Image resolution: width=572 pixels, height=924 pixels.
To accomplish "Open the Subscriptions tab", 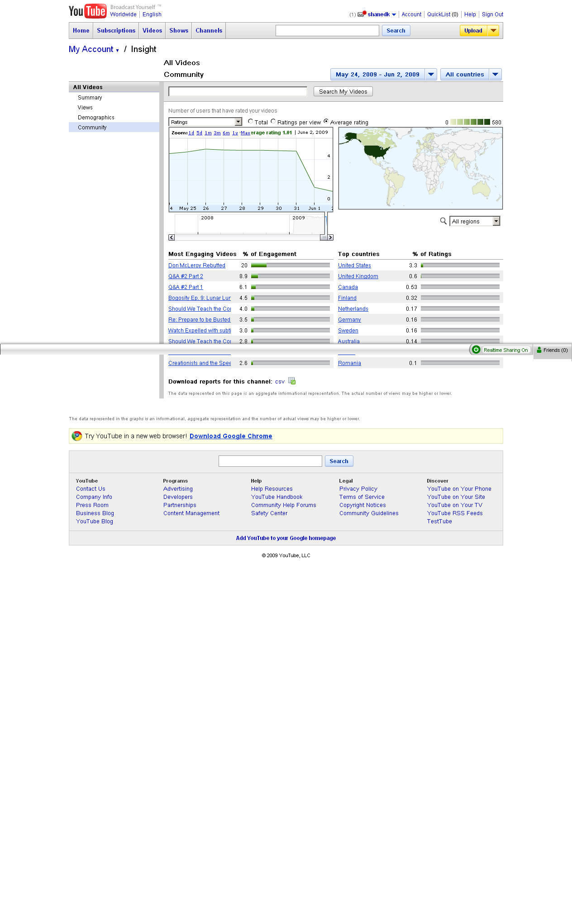I will pos(116,31).
